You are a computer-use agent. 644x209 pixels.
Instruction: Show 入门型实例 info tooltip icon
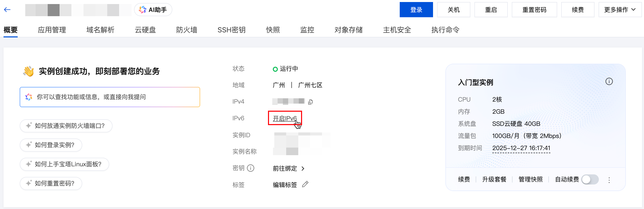609,82
